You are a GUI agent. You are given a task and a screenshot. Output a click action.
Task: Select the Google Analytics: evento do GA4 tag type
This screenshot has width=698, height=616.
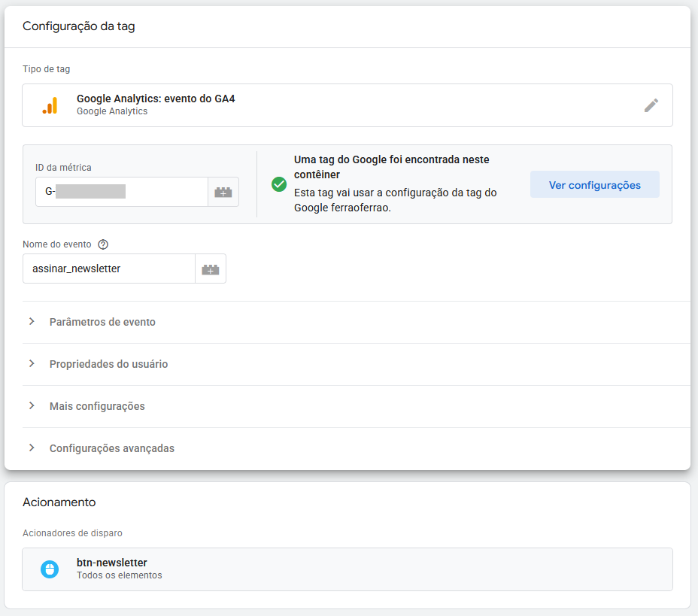[x=347, y=105]
